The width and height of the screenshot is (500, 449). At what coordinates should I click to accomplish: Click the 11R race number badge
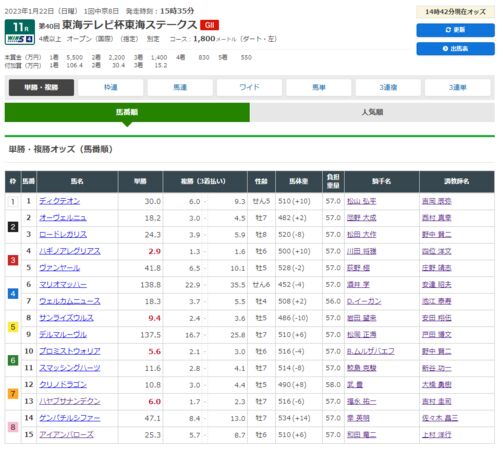tap(20, 27)
